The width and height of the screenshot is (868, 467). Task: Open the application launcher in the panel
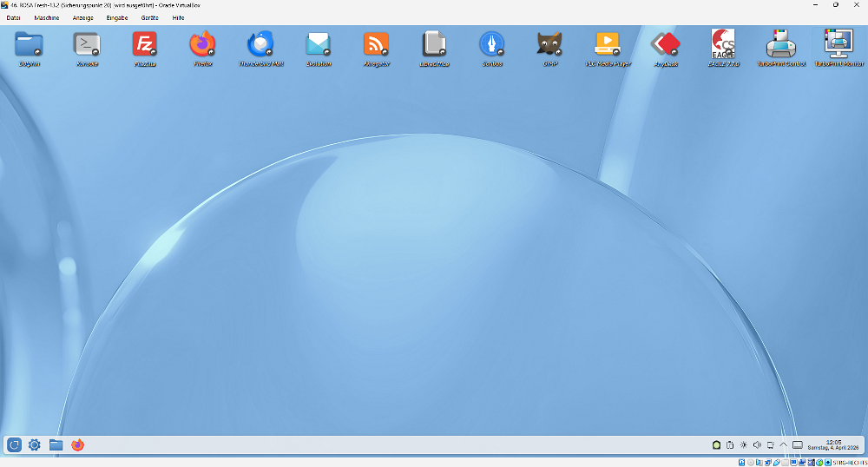(x=14, y=445)
